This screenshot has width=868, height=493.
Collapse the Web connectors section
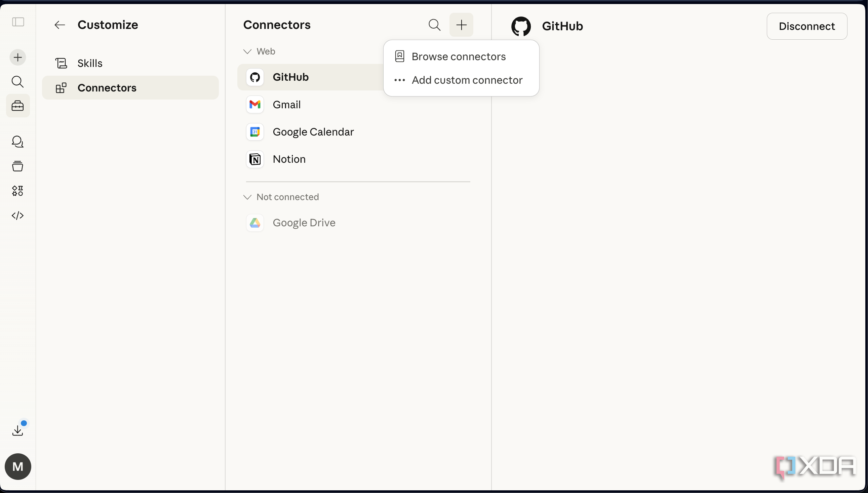tap(259, 51)
